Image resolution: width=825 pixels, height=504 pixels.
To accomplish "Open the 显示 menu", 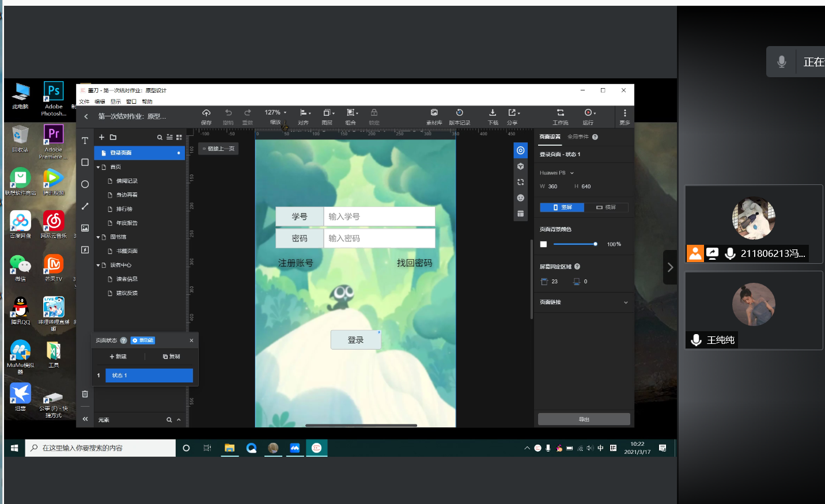I will pos(116,102).
